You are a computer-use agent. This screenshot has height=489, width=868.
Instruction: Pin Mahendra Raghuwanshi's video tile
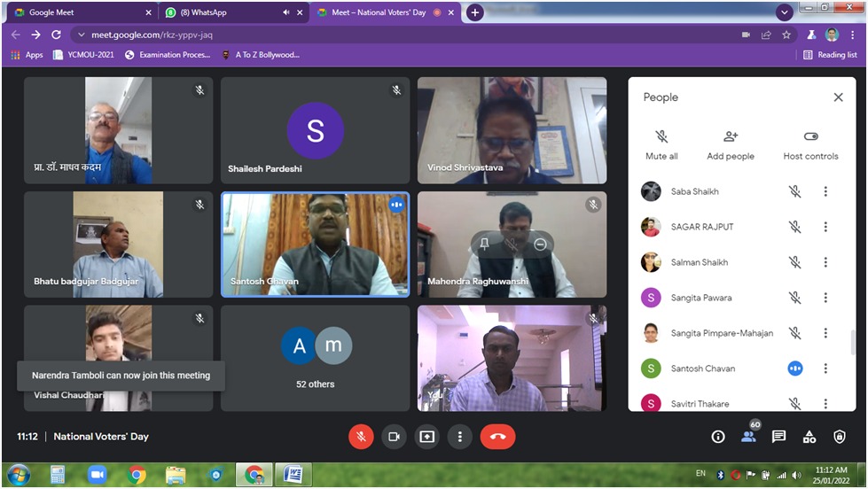[x=483, y=244]
